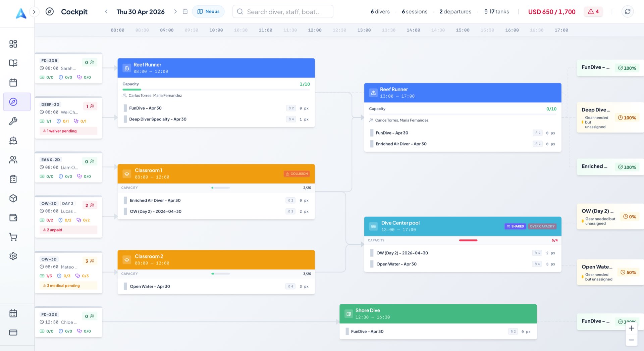Image resolution: width=644 pixels, height=351 pixels.
Task: Click the Classroom 2 capacity bar
Action: pos(221,274)
